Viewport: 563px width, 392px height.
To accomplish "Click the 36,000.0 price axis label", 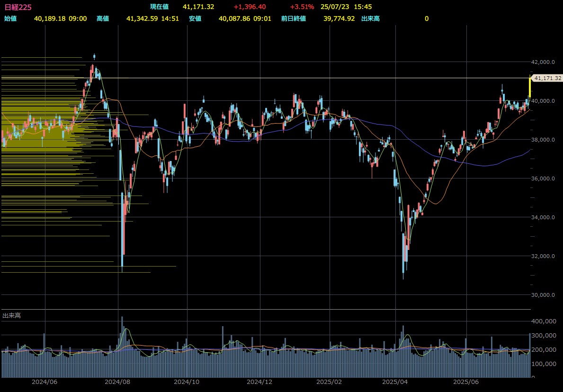I will pyautogui.click(x=543, y=178).
